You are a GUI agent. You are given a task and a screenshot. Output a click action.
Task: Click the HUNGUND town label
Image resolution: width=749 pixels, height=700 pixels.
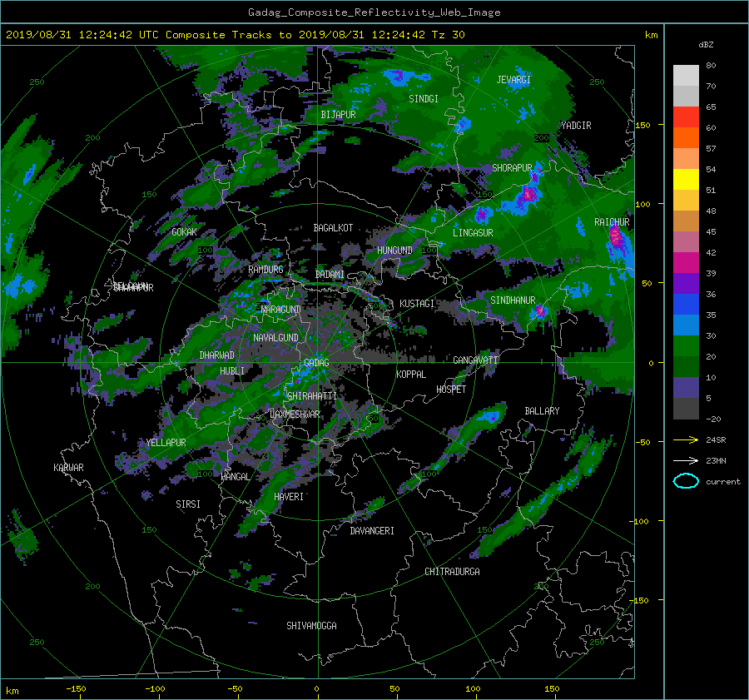pyautogui.click(x=394, y=251)
